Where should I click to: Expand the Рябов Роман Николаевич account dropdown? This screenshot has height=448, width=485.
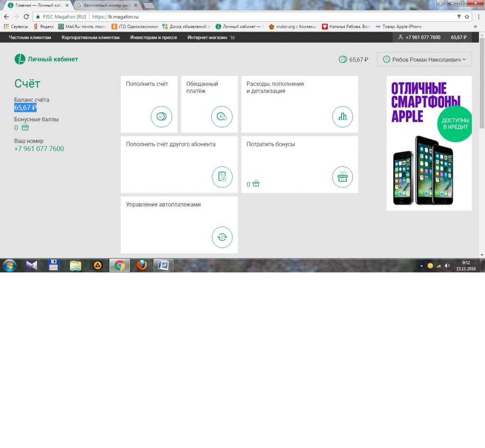point(424,59)
